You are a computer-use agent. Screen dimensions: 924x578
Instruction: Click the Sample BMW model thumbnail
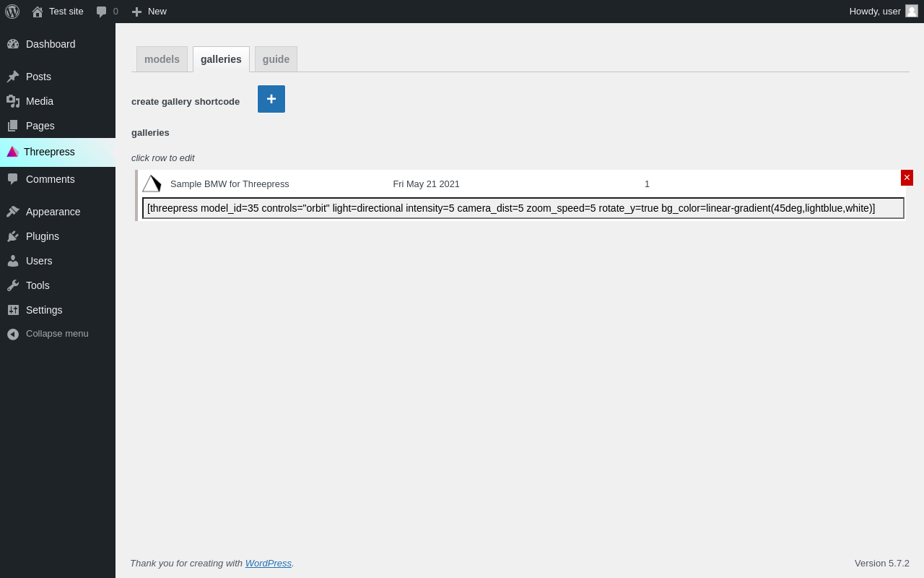pyautogui.click(x=152, y=184)
